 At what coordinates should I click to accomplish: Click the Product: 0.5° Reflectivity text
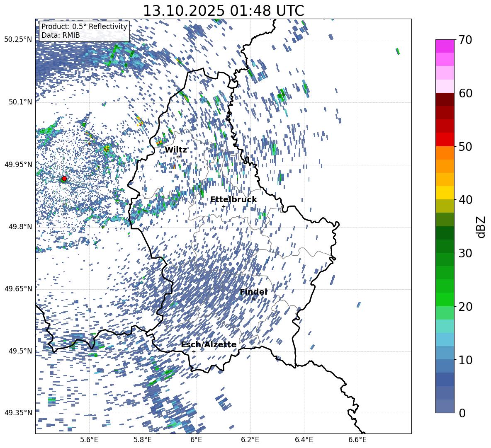pyautogui.click(x=84, y=27)
